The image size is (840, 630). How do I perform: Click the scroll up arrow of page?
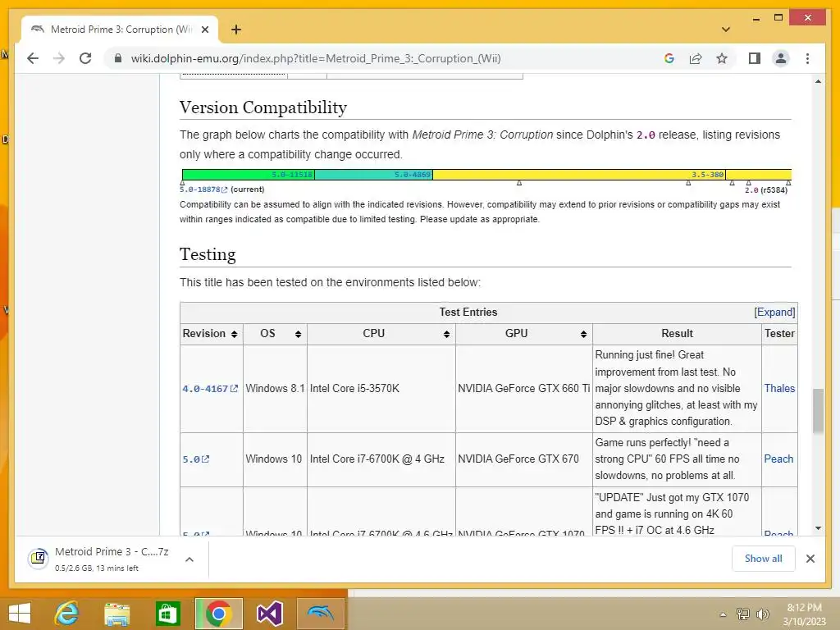click(818, 81)
